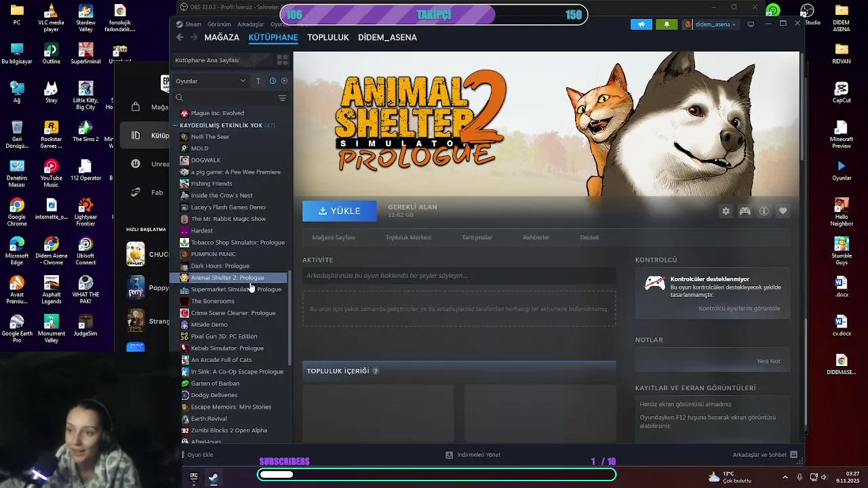Click the controller icon beside the gear

tap(745, 211)
